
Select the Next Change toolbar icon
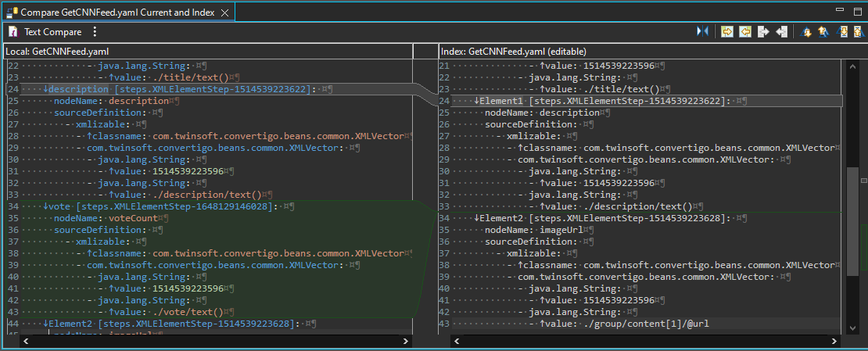click(841, 32)
